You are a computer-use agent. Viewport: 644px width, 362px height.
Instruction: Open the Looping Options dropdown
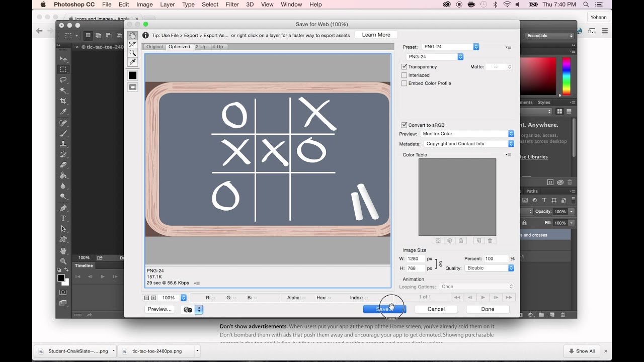(476, 287)
